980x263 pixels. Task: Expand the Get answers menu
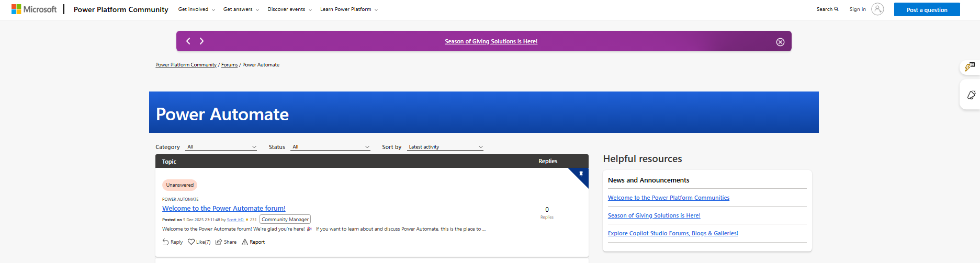coord(241,9)
